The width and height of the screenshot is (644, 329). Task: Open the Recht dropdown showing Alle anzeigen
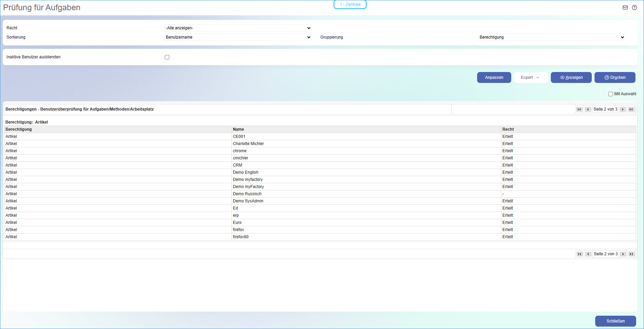pyautogui.click(x=238, y=28)
